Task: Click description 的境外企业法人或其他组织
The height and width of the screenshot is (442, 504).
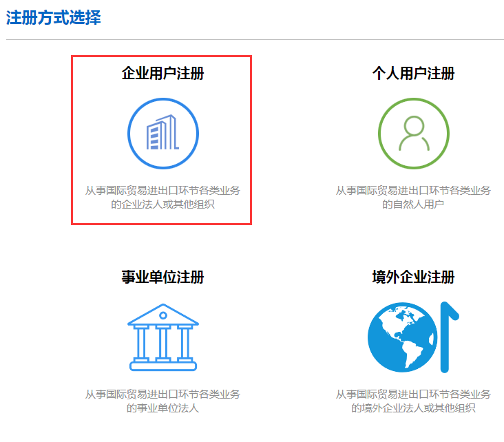Action: (x=413, y=408)
